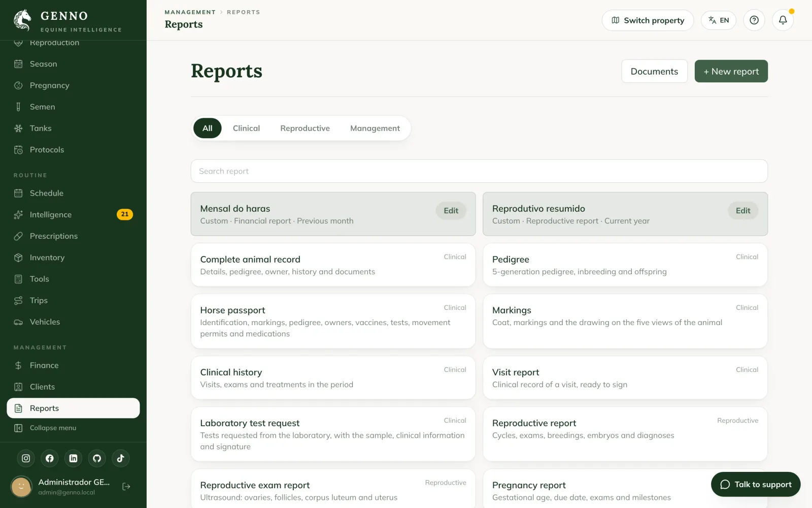Open the Instagram social link icon
Viewport: 812px width, 508px height.
tap(26, 458)
